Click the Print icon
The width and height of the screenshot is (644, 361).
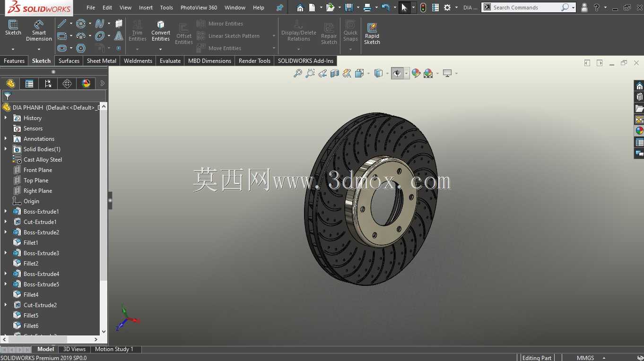click(x=367, y=8)
